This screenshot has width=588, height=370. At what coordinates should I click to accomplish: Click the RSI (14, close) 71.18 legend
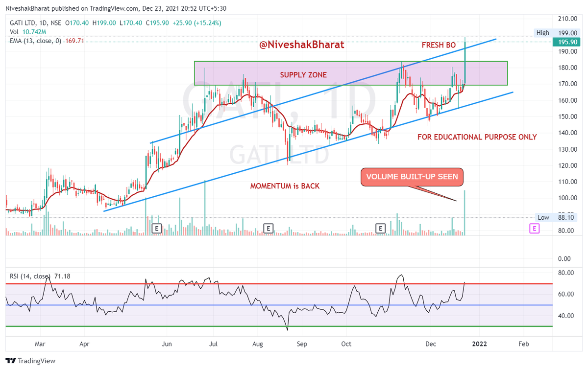[40, 276]
